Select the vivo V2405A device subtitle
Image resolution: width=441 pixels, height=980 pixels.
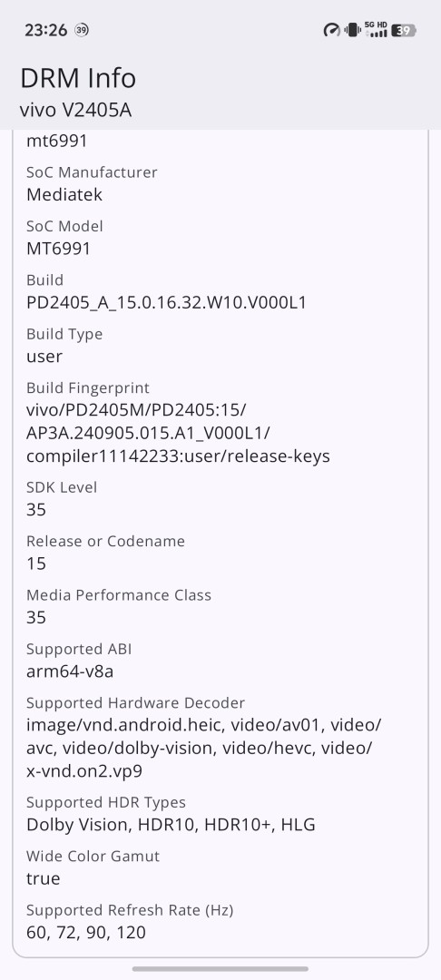click(x=75, y=111)
